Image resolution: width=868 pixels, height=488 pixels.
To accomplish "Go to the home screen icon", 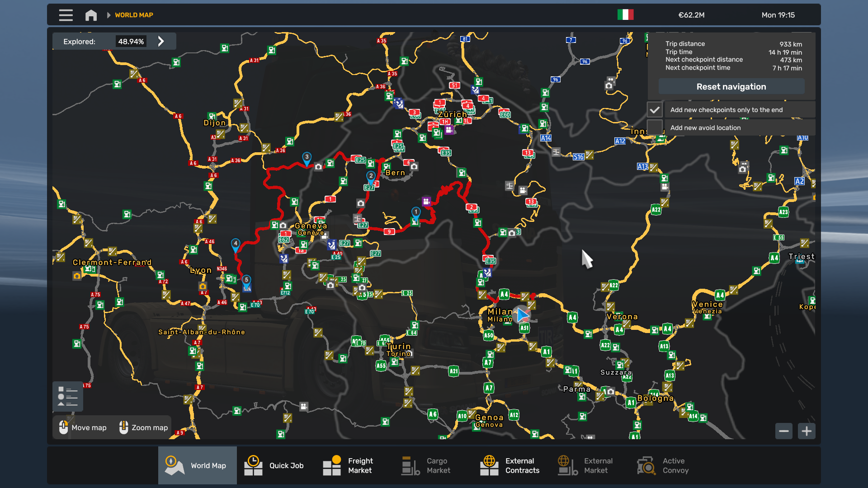I will [x=91, y=15].
